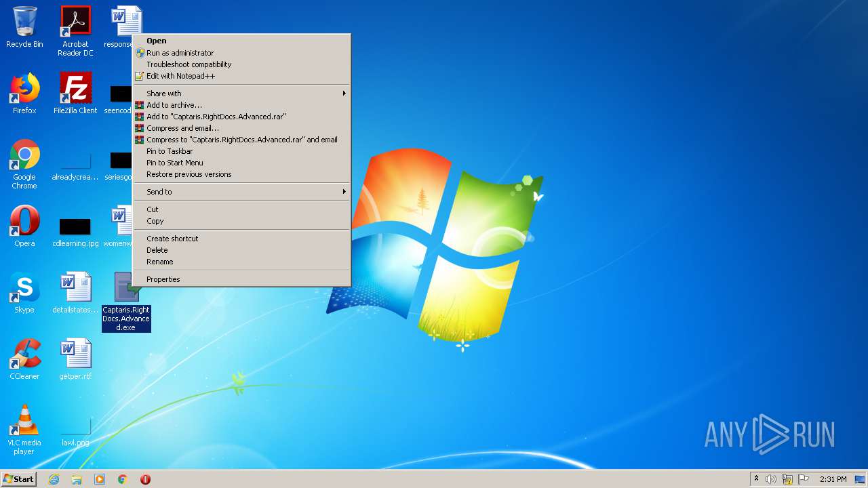The width and height of the screenshot is (868, 488).
Task: Select Pin to Taskbar
Action: click(241, 151)
